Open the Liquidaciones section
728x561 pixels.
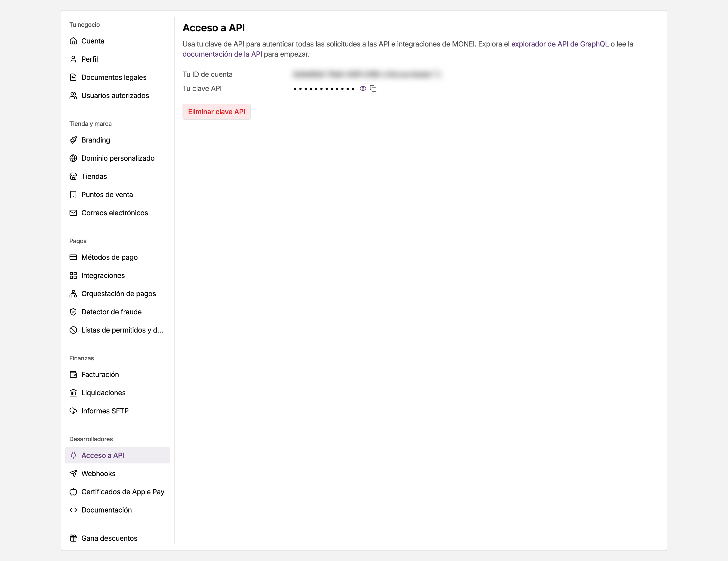pos(118,393)
